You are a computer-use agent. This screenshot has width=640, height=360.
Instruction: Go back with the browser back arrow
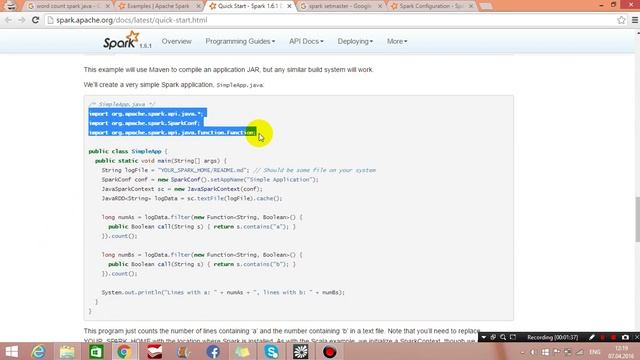[x=8, y=20]
